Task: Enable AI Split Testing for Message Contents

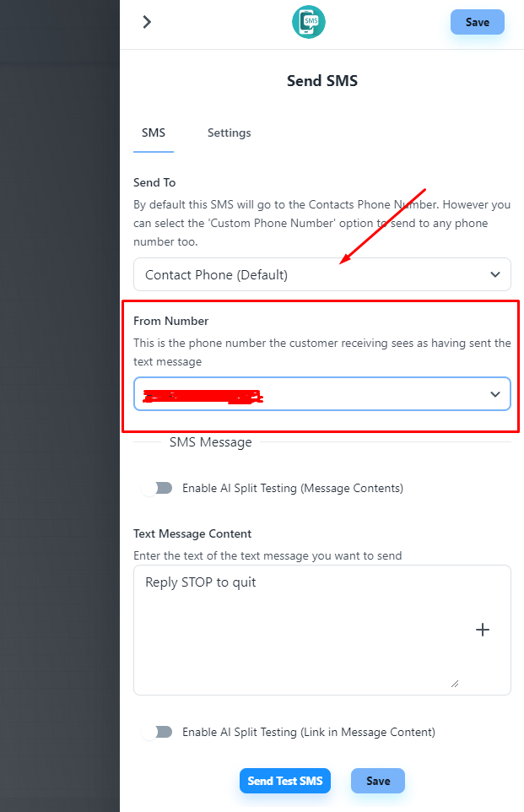Action: pos(157,488)
